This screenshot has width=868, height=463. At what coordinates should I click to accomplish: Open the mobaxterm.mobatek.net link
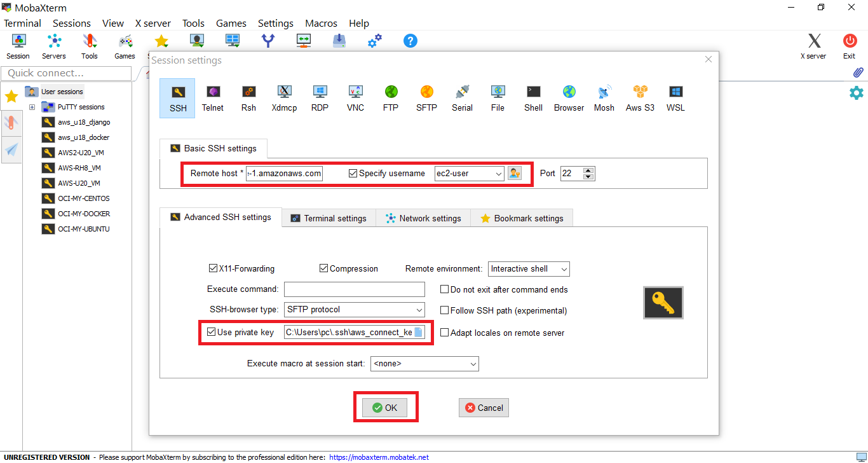(x=379, y=457)
